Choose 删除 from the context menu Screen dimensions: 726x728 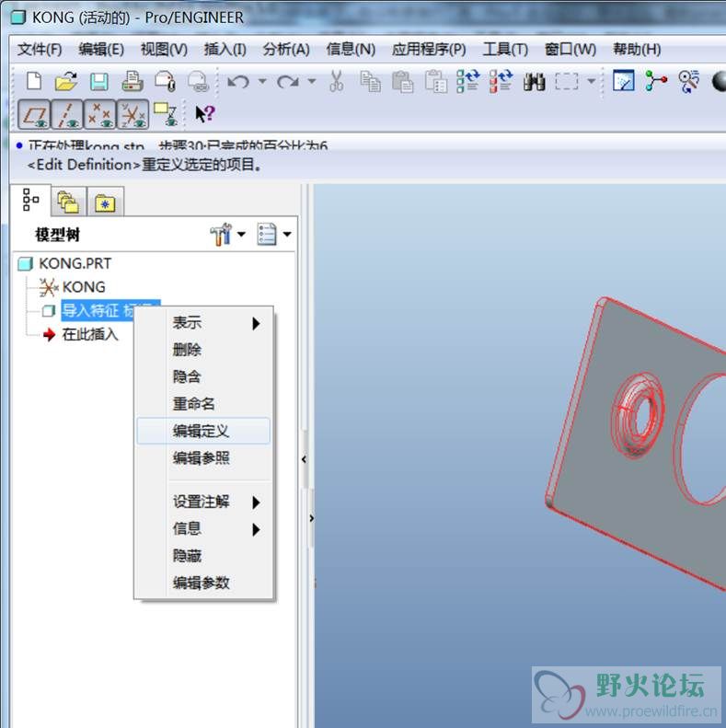click(202, 350)
